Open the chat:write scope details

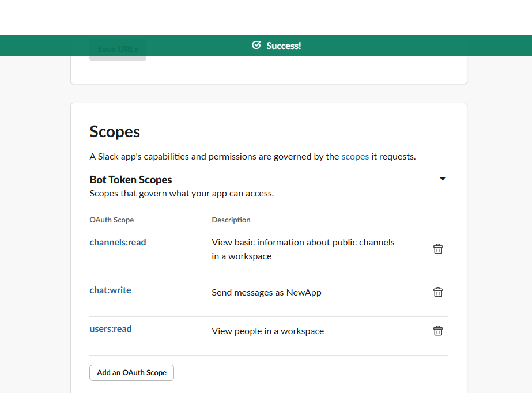pyautogui.click(x=110, y=290)
